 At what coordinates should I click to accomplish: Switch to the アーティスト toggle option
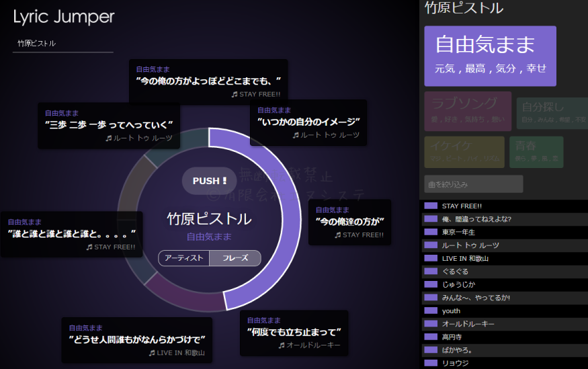click(183, 258)
